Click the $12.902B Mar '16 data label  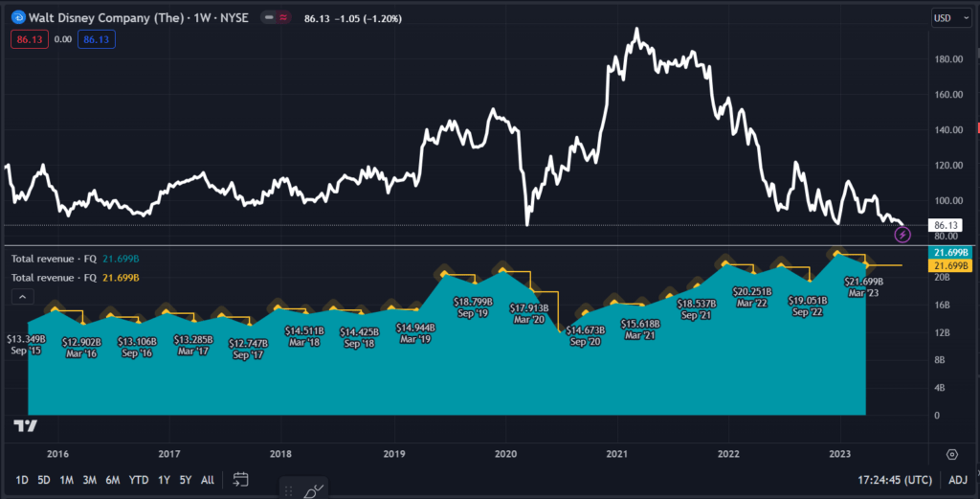tap(81, 348)
